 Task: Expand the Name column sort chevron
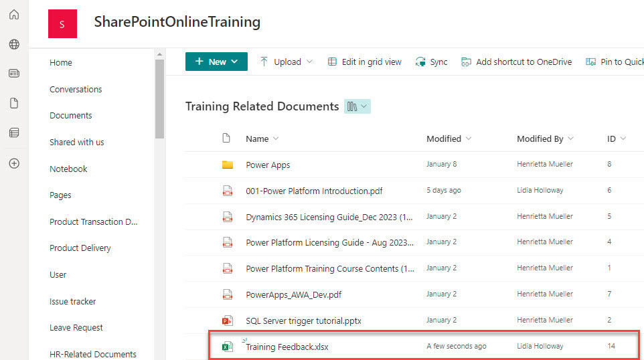pyautogui.click(x=276, y=139)
